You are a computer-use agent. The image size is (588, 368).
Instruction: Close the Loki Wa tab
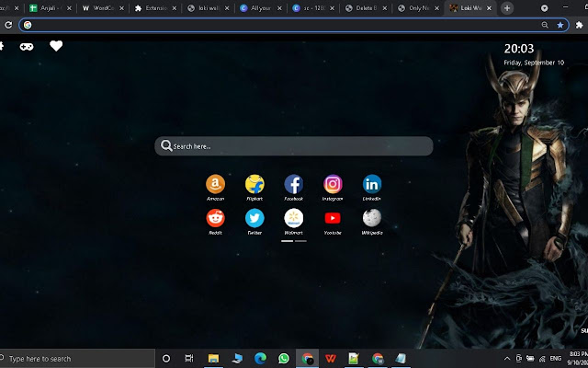(489, 8)
